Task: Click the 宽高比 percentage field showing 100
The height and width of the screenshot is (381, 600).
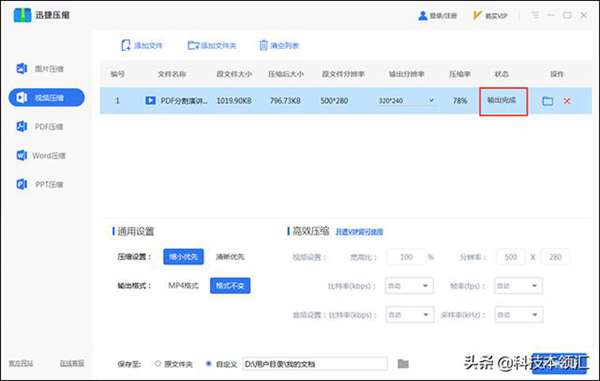Action: click(406, 257)
